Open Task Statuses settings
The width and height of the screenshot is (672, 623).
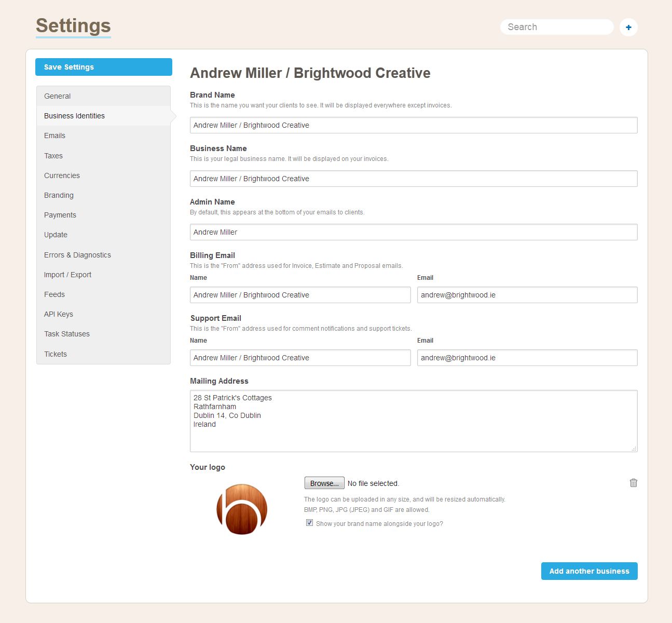pos(103,334)
